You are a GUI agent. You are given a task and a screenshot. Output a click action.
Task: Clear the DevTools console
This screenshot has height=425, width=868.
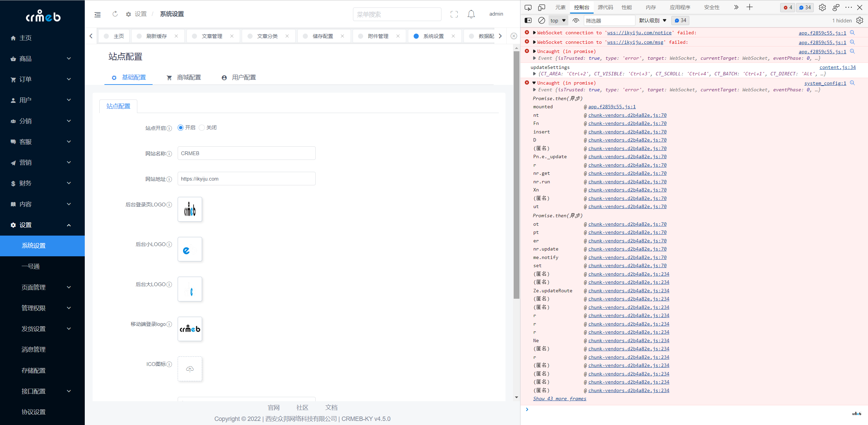tap(541, 20)
